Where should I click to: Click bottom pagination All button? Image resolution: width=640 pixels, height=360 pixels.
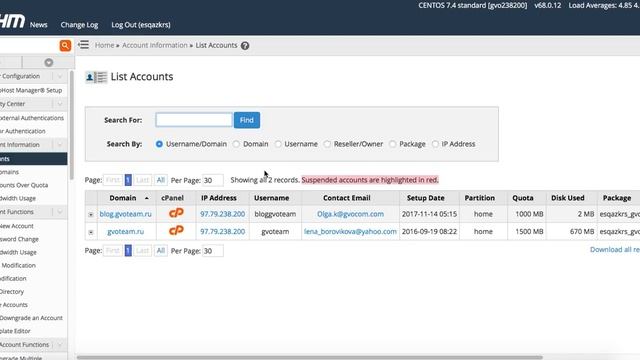coord(161,251)
